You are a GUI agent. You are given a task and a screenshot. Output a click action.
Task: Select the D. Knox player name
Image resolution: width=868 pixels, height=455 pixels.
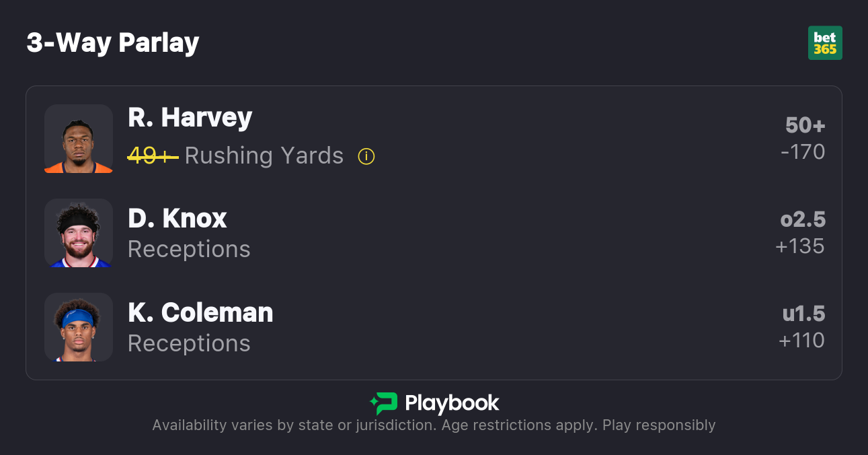pos(177,218)
